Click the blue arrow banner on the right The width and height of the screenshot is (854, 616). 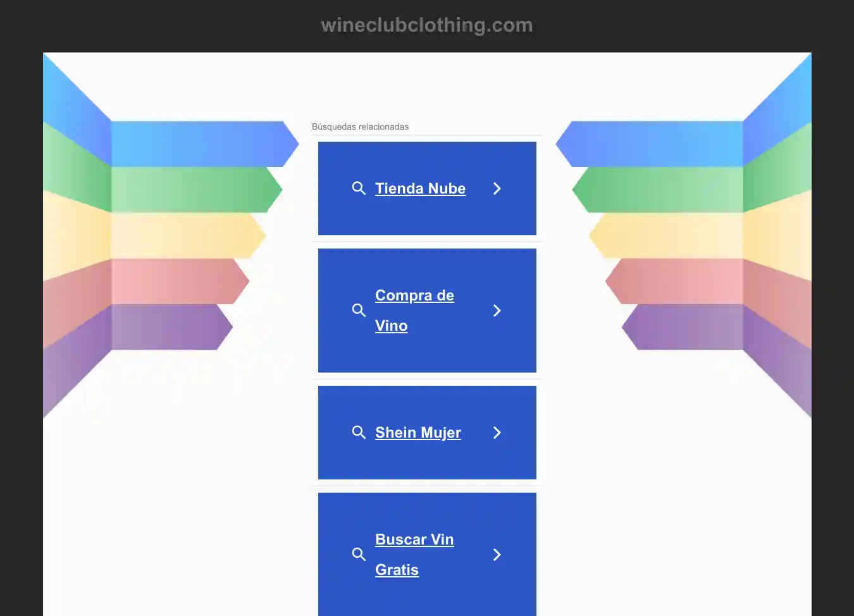(x=652, y=144)
